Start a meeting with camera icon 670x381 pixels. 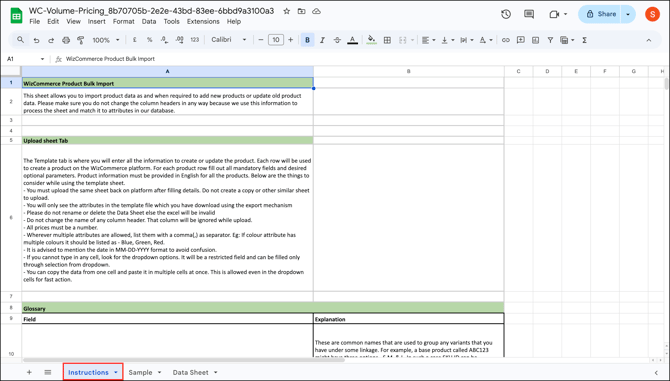coord(554,14)
